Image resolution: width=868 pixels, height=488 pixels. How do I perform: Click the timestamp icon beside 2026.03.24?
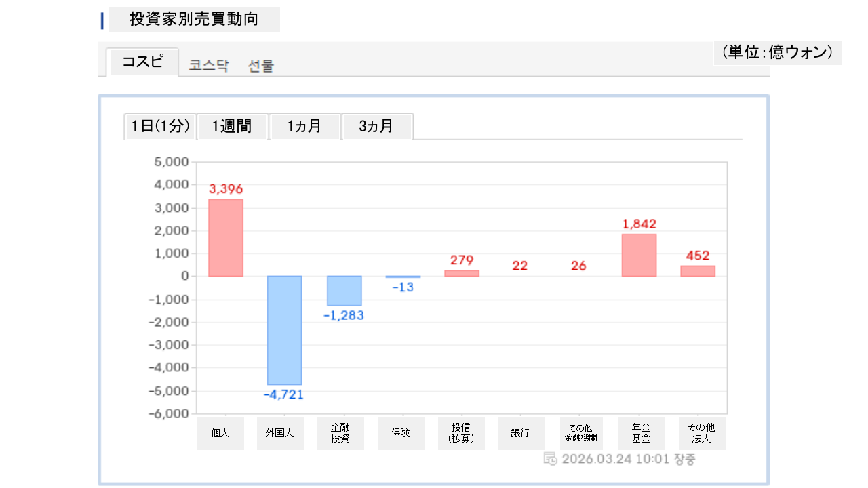[550, 459]
